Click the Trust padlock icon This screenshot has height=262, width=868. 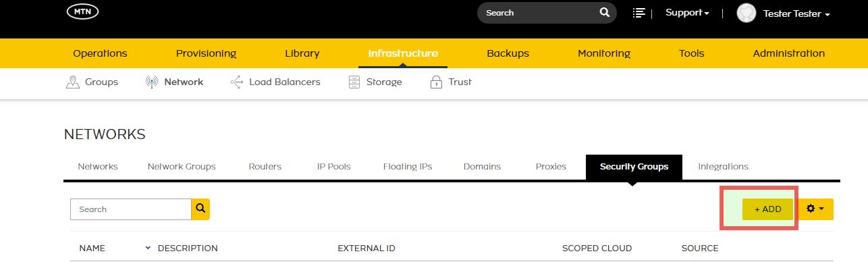[x=436, y=82]
